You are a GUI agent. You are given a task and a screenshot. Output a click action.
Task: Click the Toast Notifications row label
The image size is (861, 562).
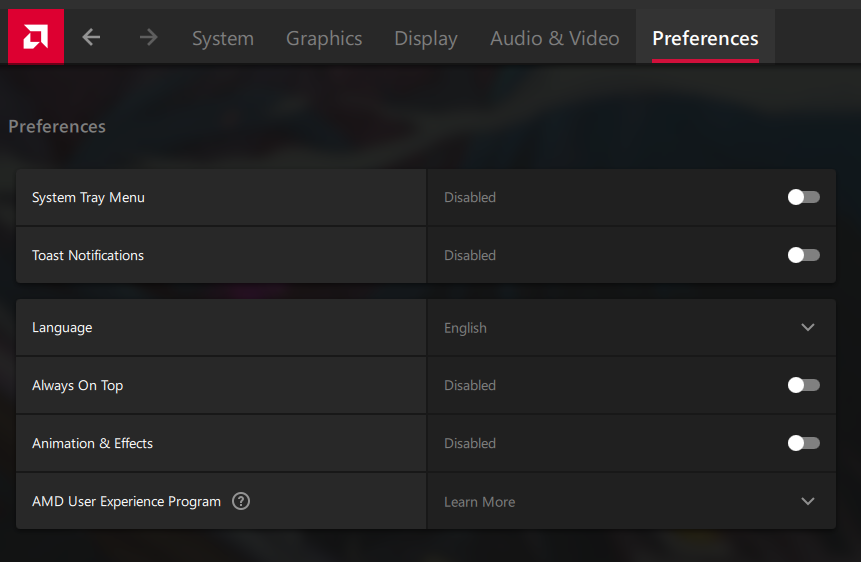(88, 255)
